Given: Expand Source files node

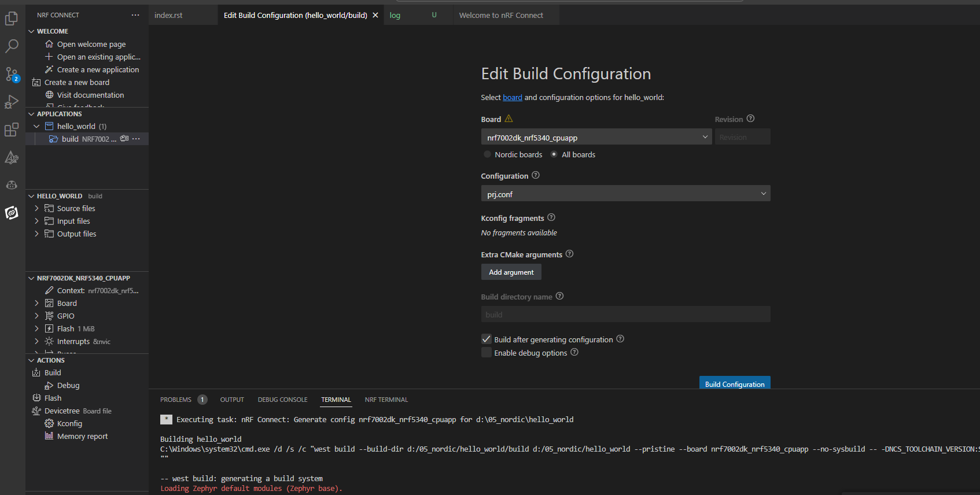Looking at the screenshot, I should point(37,208).
